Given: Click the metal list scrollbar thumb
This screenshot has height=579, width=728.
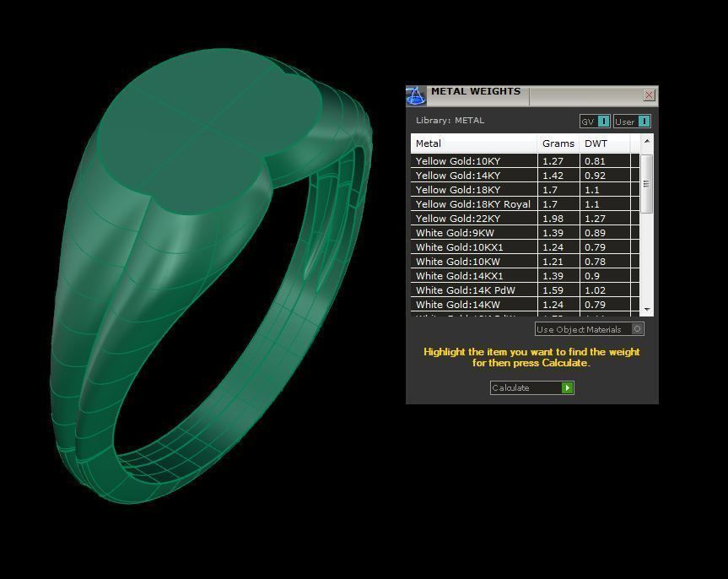Looking at the screenshot, I should (x=646, y=184).
